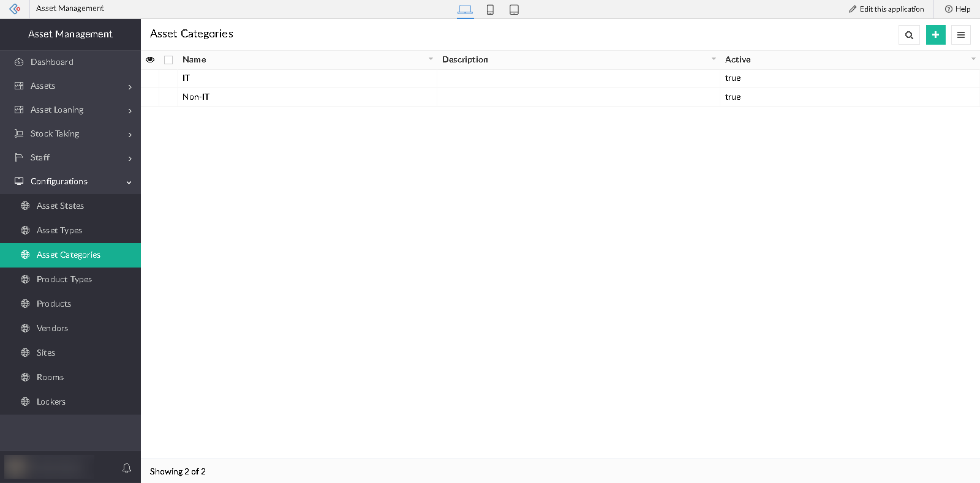Toggle the eye column visibility icon
980x483 pixels.
pos(150,59)
